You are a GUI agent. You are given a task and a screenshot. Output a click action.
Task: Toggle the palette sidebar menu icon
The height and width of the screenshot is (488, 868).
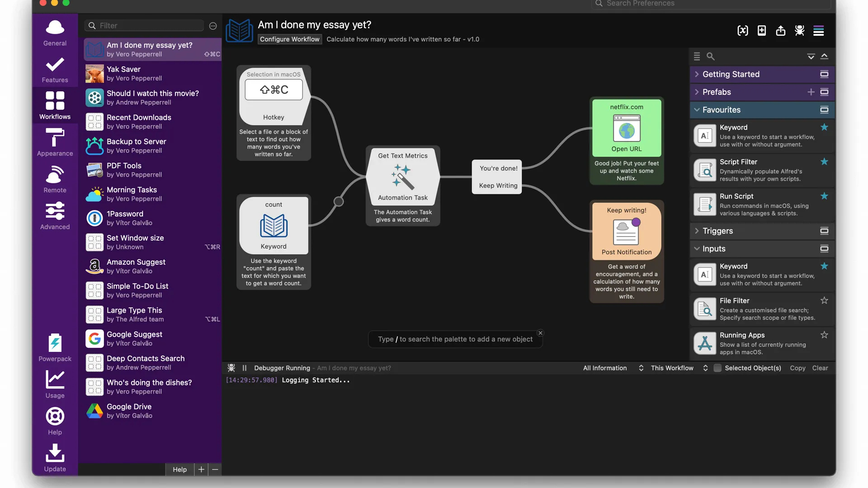(x=818, y=31)
